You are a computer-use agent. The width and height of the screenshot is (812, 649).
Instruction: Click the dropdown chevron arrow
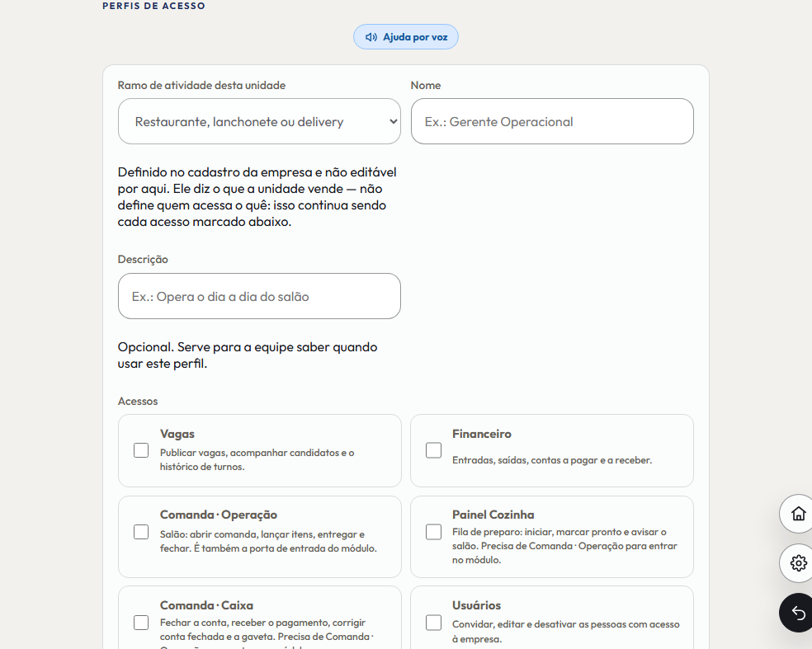point(393,121)
